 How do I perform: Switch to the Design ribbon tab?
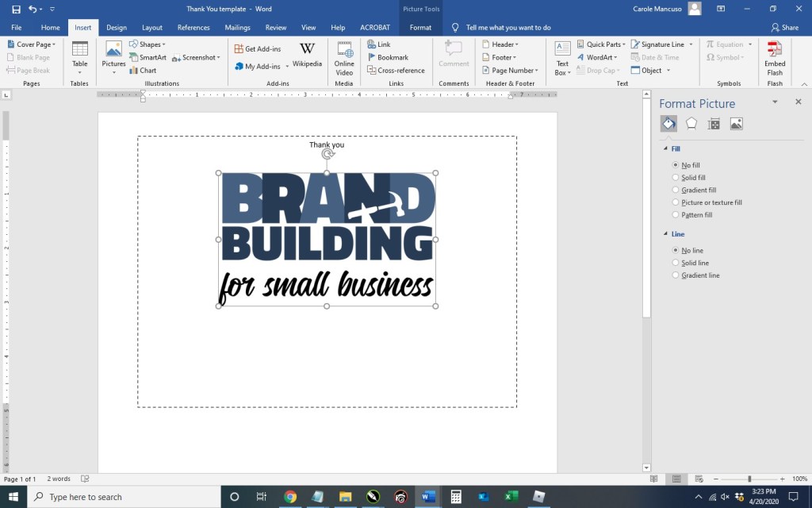[x=117, y=28]
